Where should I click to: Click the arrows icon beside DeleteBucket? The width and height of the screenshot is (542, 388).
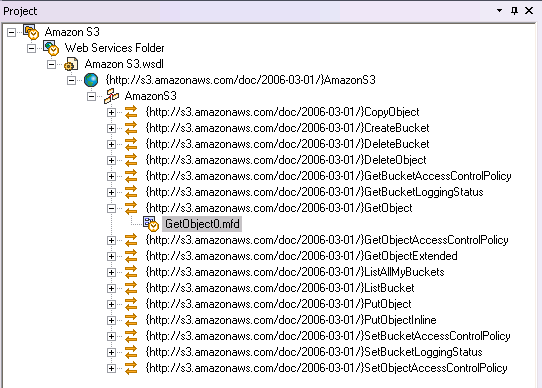[x=131, y=144]
